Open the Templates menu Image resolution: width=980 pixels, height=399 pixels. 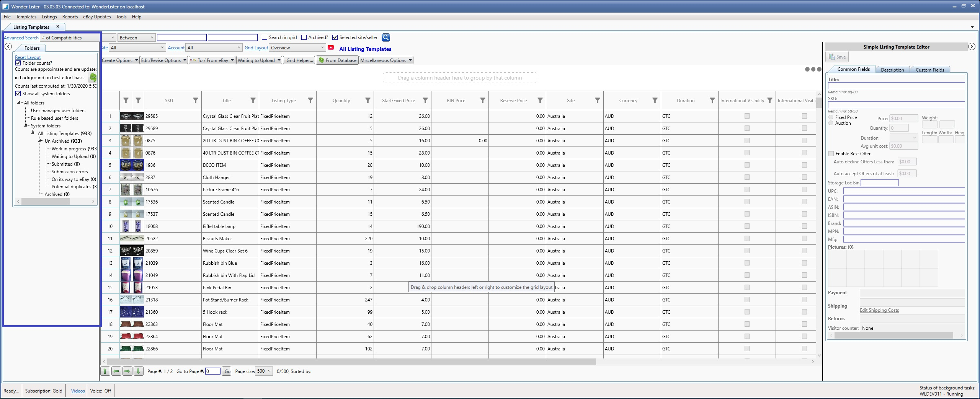(x=26, y=17)
